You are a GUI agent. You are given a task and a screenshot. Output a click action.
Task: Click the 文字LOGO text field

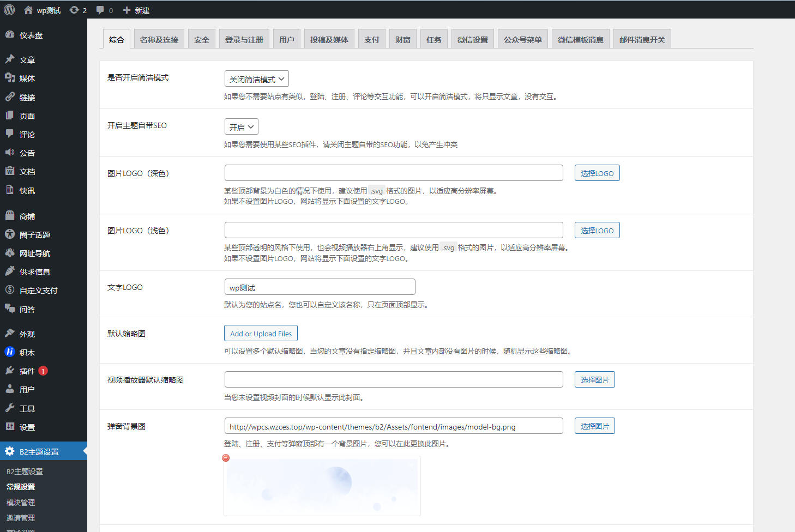point(320,287)
